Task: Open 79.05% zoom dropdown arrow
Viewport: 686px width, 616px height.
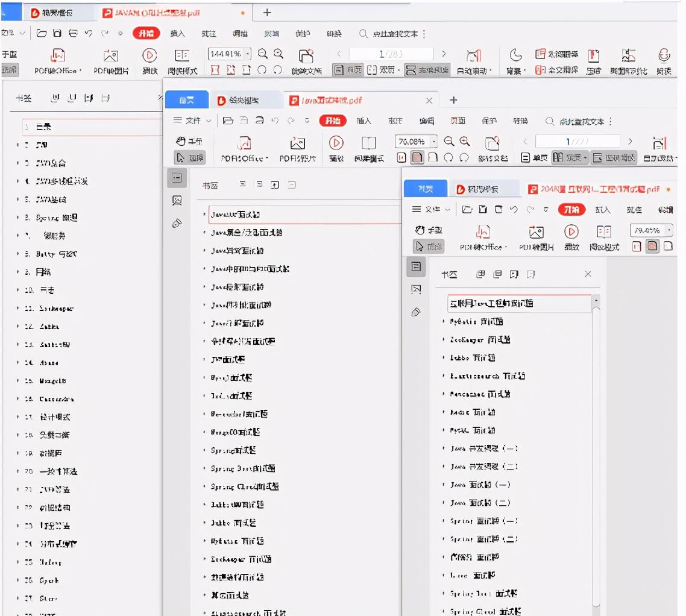Action: (x=669, y=230)
